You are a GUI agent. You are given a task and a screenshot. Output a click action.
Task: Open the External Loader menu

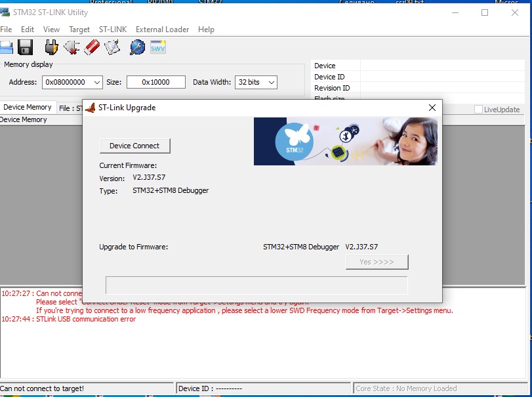162,30
